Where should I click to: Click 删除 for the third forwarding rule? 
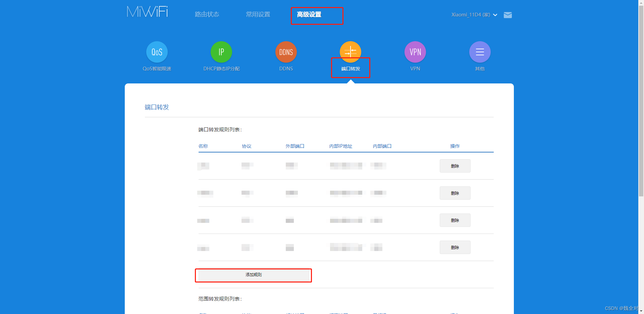tap(455, 220)
